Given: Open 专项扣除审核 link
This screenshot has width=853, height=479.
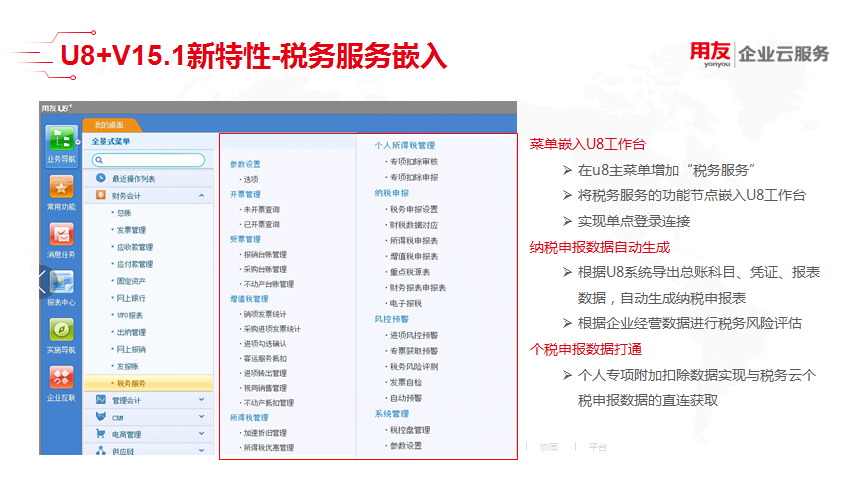Looking at the screenshot, I should tap(414, 161).
